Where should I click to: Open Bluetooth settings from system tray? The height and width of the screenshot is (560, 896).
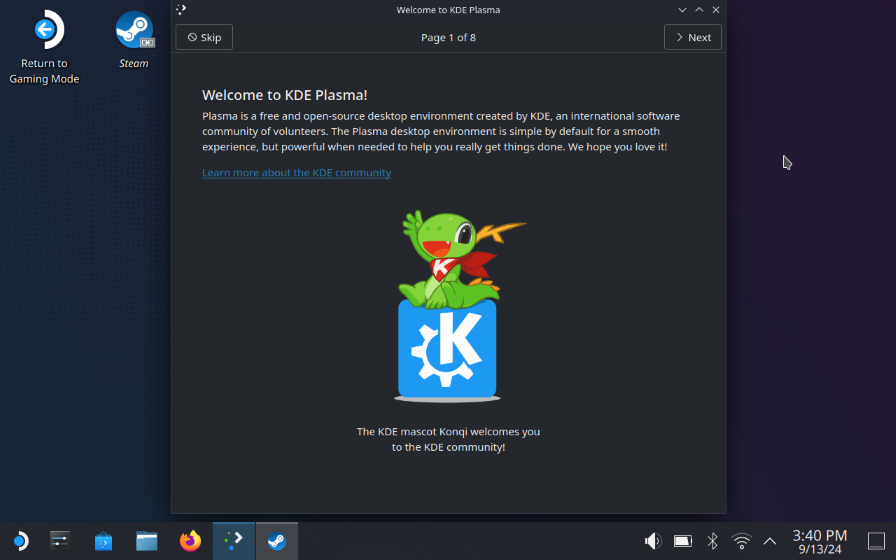pos(712,541)
